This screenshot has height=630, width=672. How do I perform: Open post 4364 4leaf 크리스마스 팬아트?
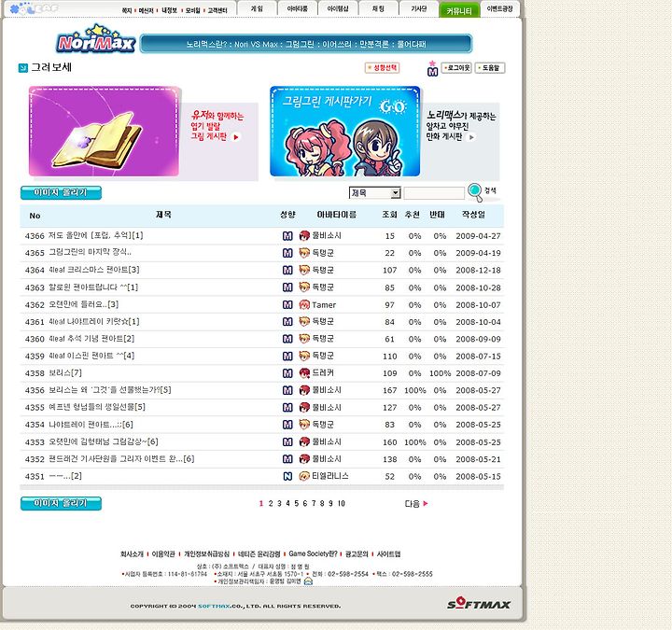coord(94,270)
